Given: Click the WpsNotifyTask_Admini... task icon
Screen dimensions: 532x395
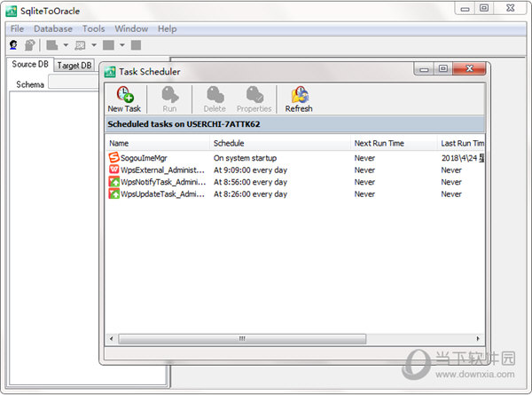Looking at the screenshot, I should [114, 181].
